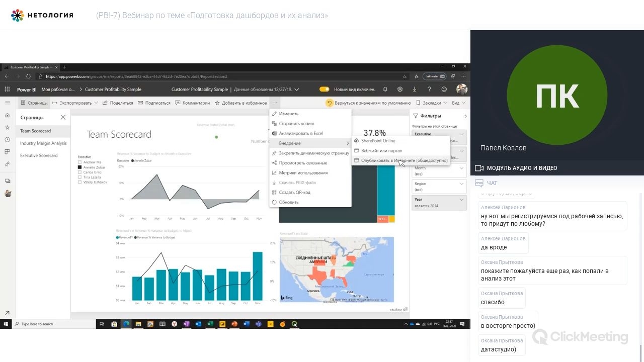
Task: Check the Valery Ushakov checkbox
Action: coord(79,182)
